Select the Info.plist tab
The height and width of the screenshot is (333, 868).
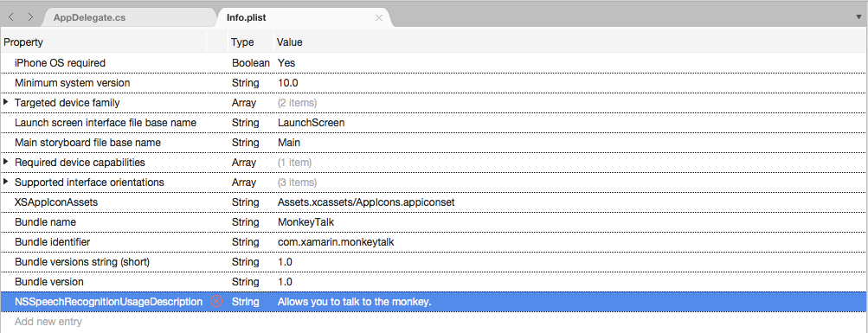pyautogui.click(x=247, y=17)
